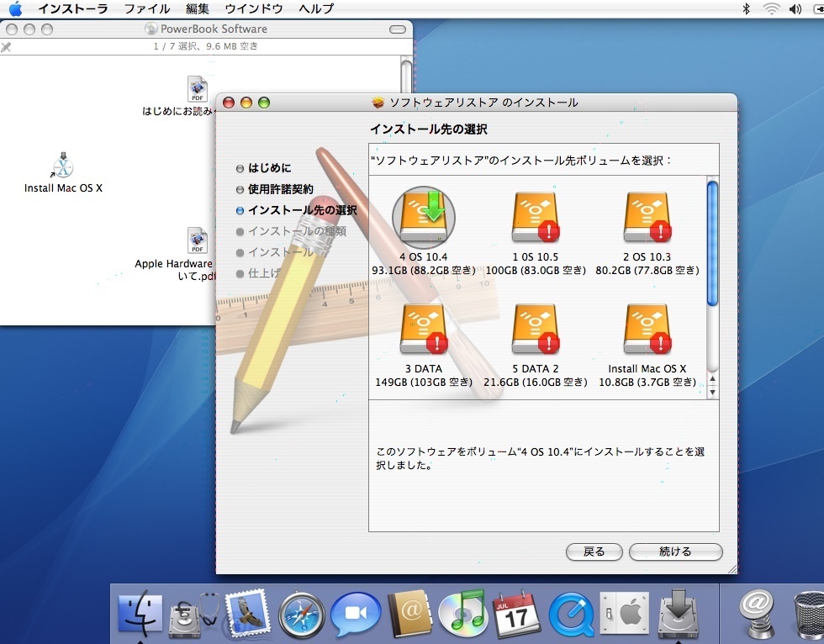The width and height of the screenshot is (824, 644).
Task: Click the volume list vertical scrollbar thumb
Action: 713,243
